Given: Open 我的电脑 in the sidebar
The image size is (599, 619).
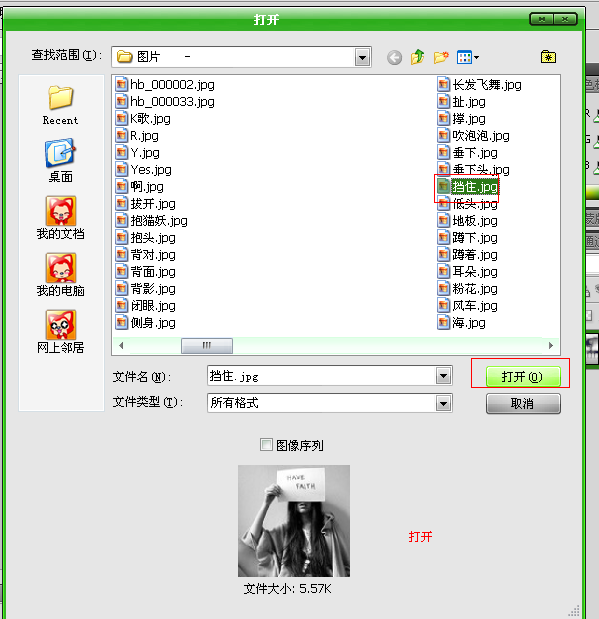Looking at the screenshot, I should pyautogui.click(x=60, y=275).
